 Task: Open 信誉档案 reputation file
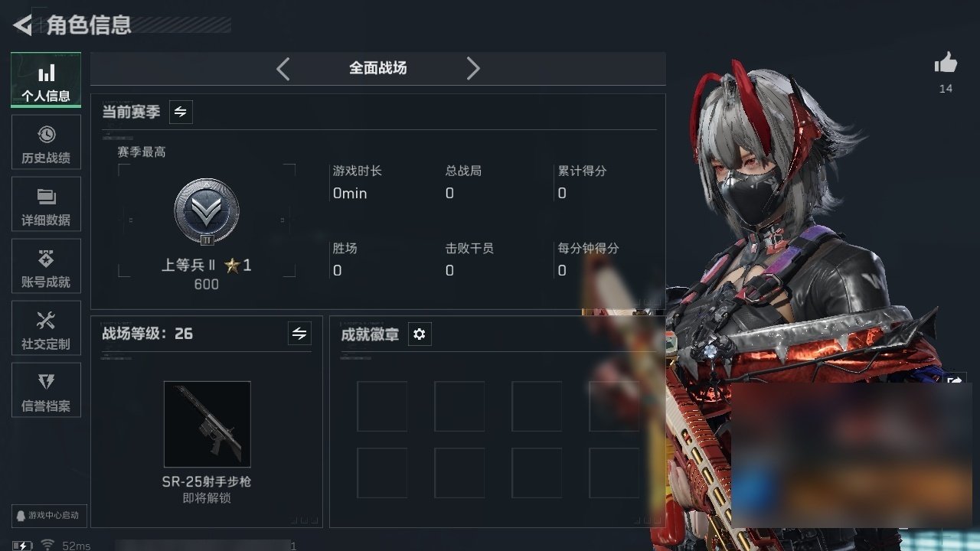click(46, 390)
